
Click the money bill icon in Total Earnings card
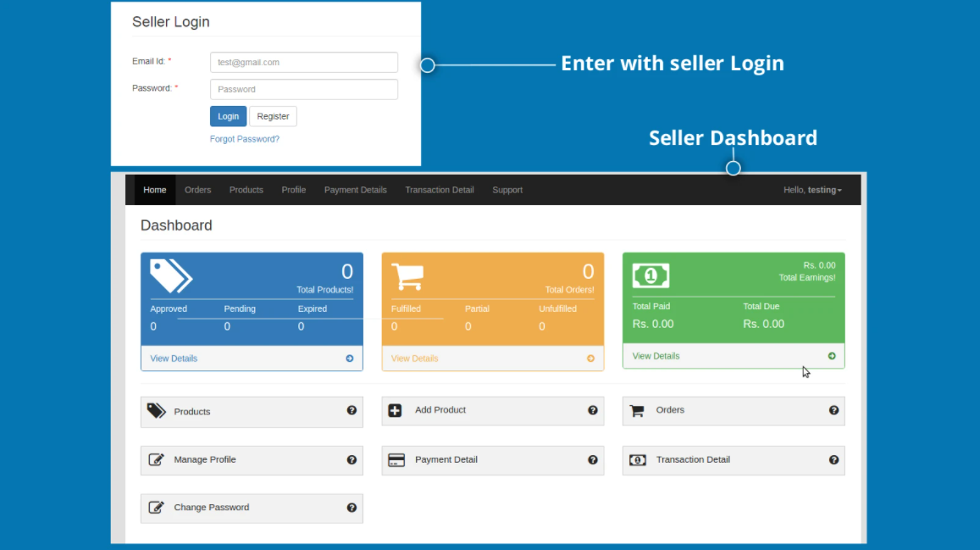click(x=651, y=275)
